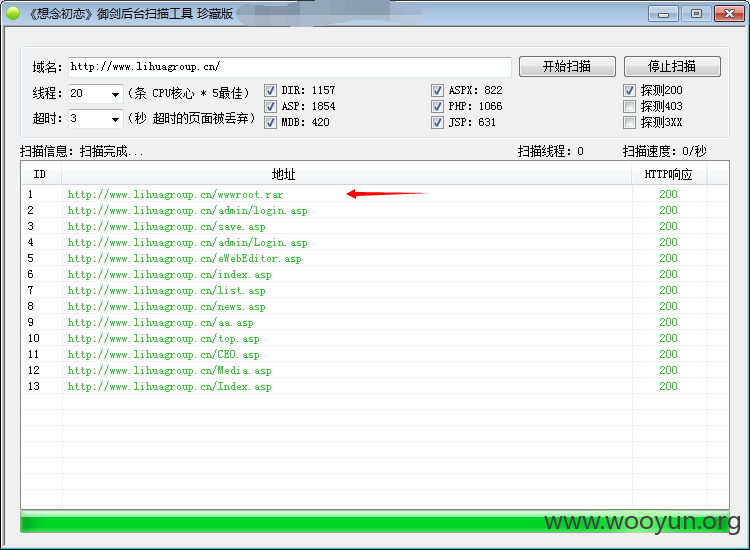Click the green app icon in title bar

13,13
